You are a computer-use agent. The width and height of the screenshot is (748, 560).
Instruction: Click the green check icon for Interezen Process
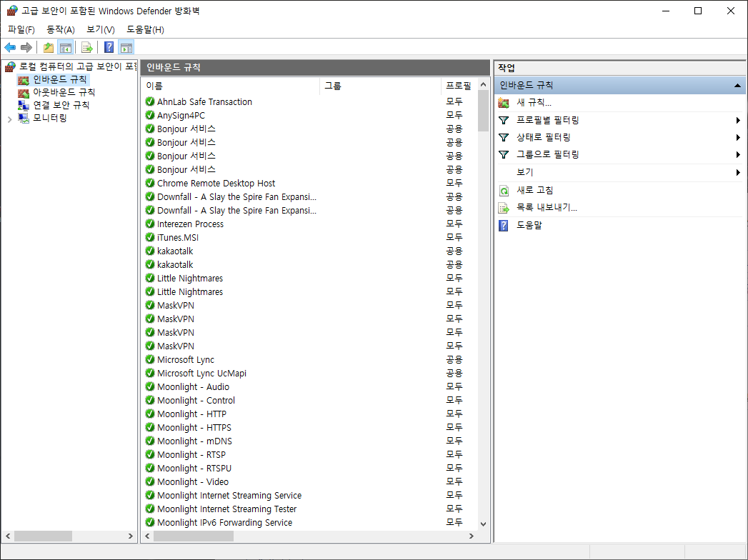point(150,224)
